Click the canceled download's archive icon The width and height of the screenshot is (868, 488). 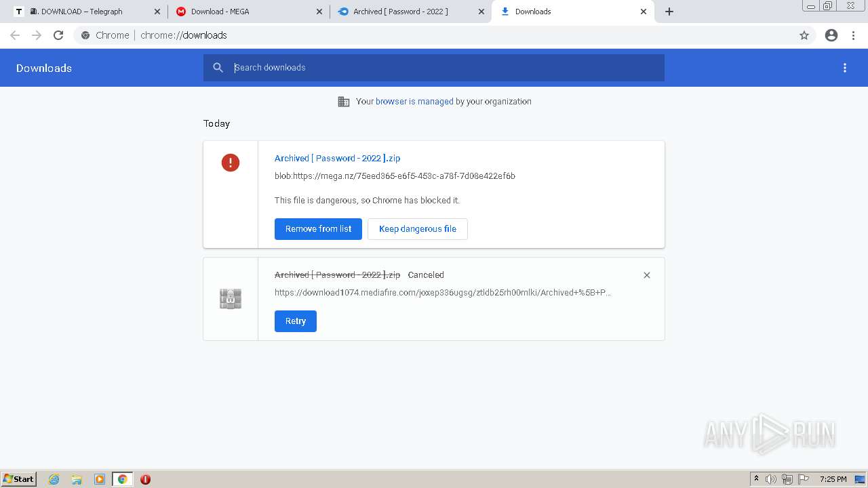click(231, 299)
